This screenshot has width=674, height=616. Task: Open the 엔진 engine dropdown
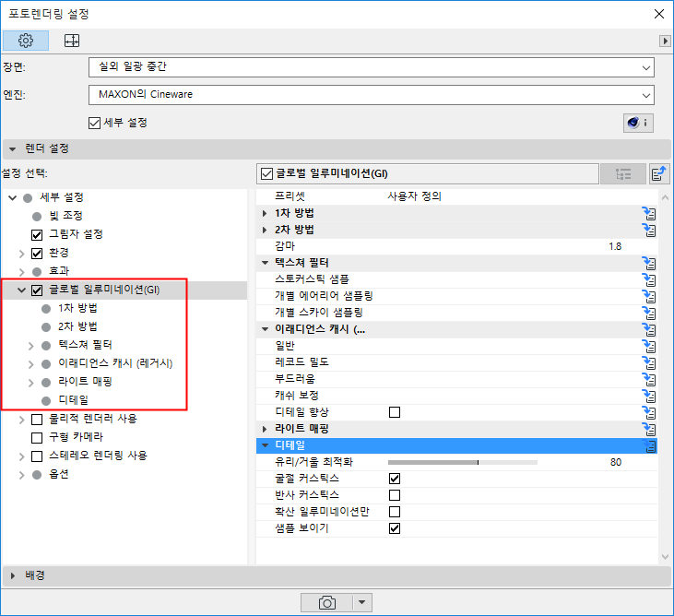[372, 95]
